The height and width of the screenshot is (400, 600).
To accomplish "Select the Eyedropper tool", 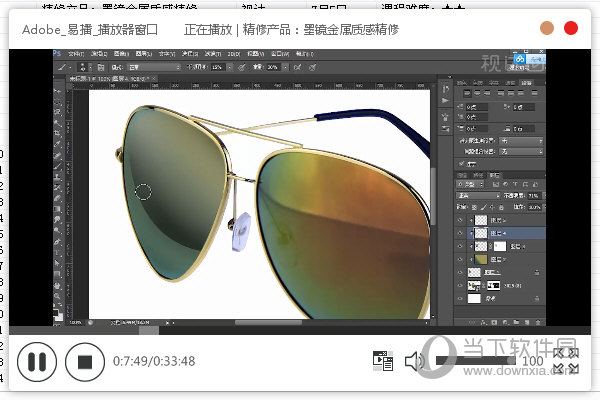I will pos(58,144).
